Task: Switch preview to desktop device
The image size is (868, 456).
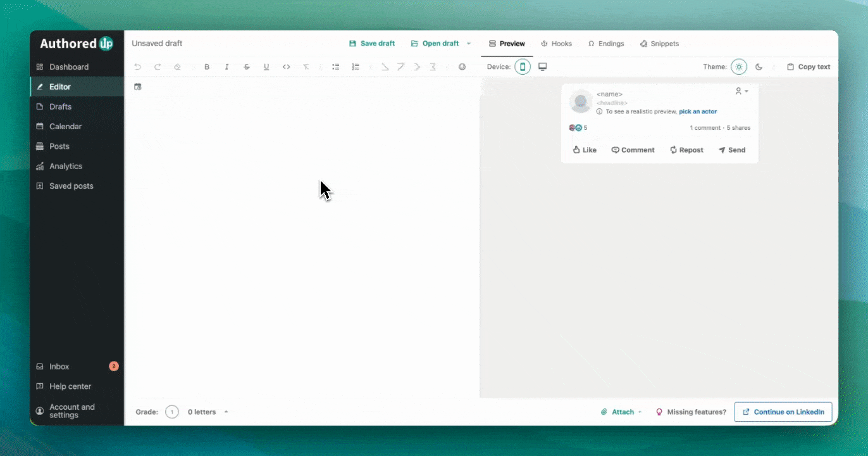Action: (542, 67)
